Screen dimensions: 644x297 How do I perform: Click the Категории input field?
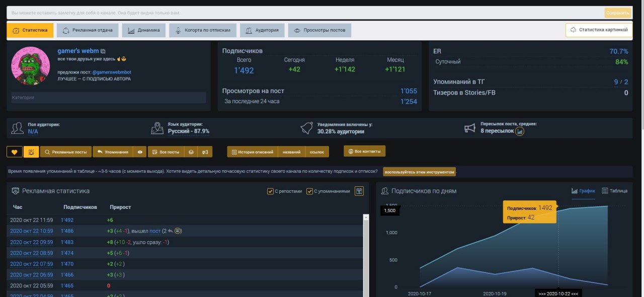pos(108,98)
